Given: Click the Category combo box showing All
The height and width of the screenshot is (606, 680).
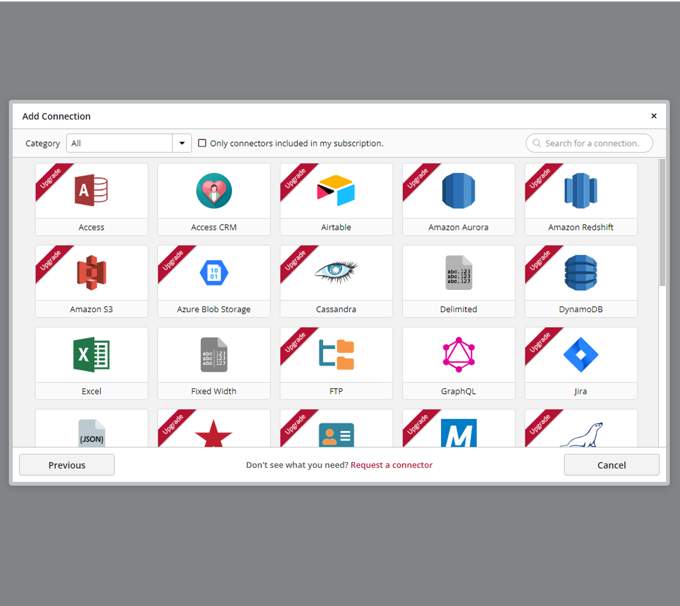Looking at the screenshot, I should 128,143.
